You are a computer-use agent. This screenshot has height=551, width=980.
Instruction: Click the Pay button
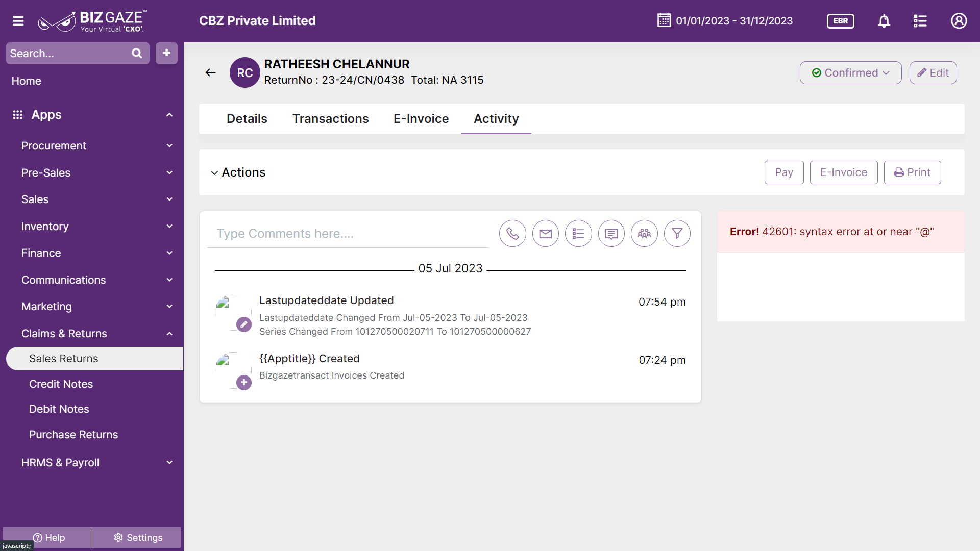tap(784, 172)
